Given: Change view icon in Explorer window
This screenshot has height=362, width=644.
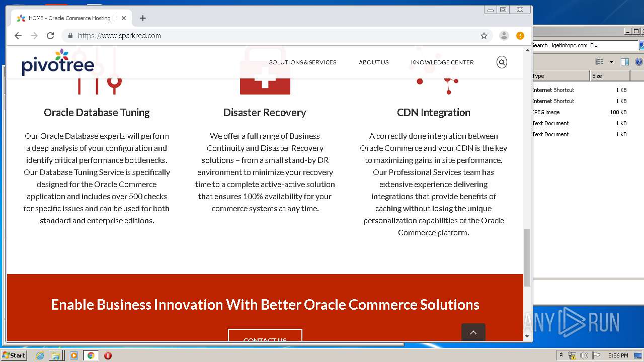Looking at the screenshot, I should [599, 62].
